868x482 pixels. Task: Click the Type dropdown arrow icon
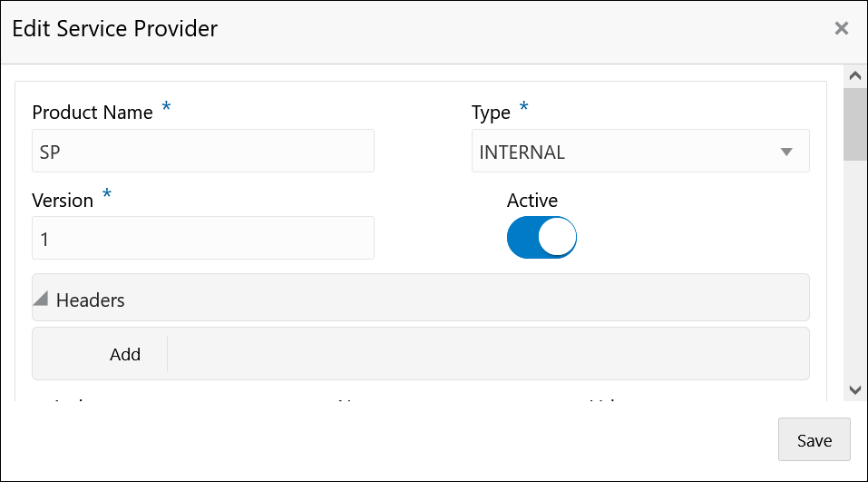click(786, 152)
